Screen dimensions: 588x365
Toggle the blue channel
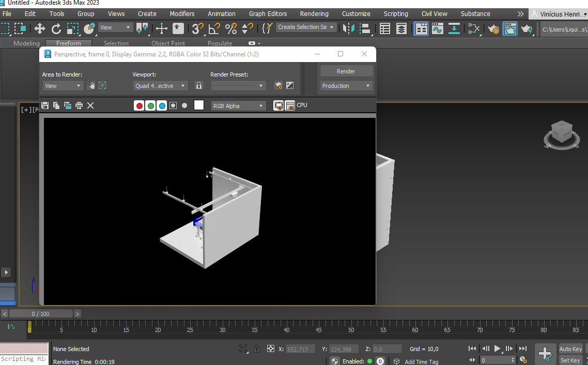162,106
